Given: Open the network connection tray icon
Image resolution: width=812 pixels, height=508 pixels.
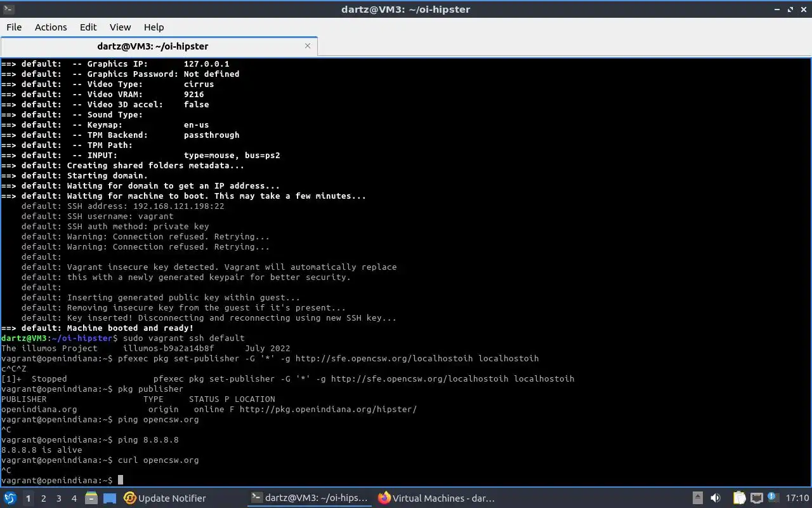Looking at the screenshot, I should [x=756, y=498].
